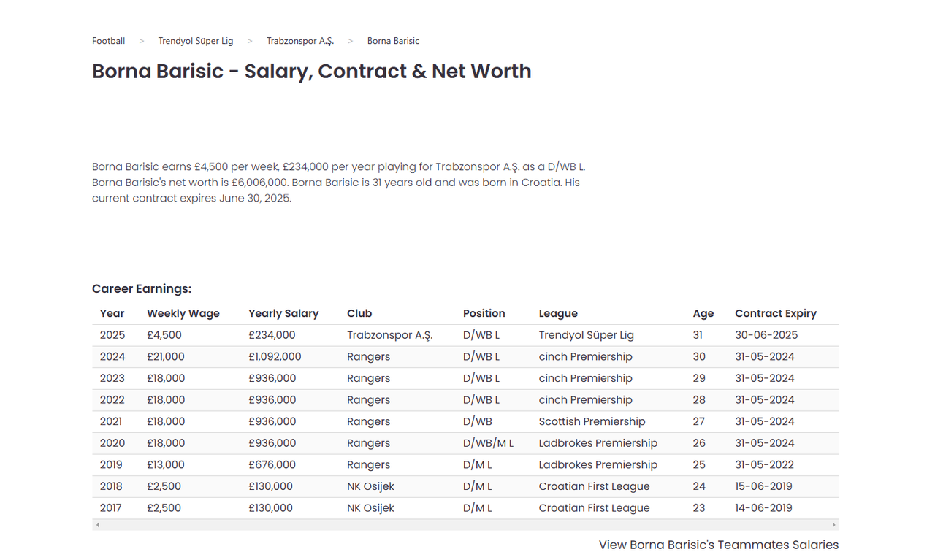Click Rangers in the 2024 row
The image size is (935, 560).
tap(369, 357)
